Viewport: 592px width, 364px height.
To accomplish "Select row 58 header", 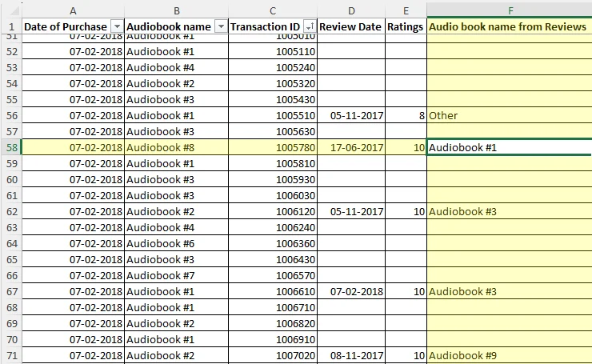I will [11, 147].
